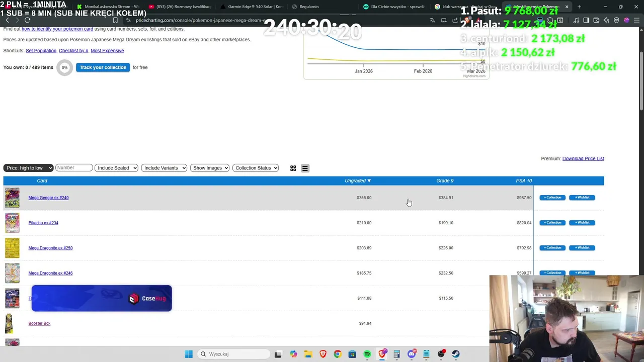
Task: Open Brave media playlist icon
Action: [576, 20]
